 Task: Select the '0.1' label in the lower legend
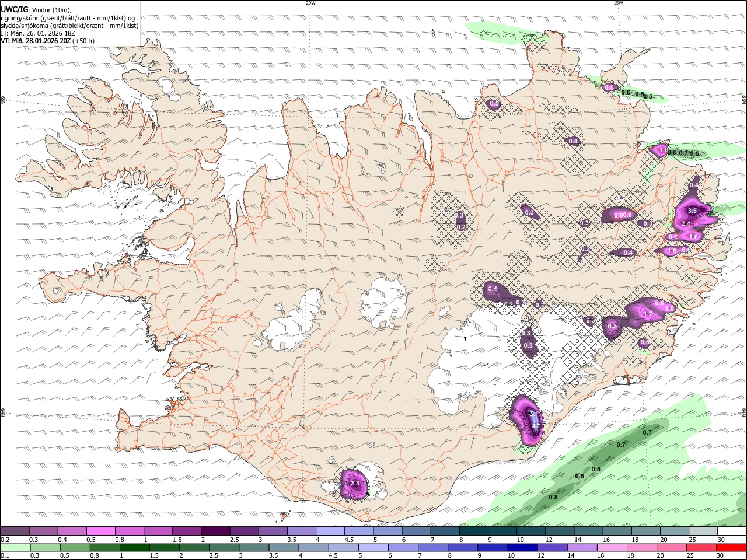point(5,556)
